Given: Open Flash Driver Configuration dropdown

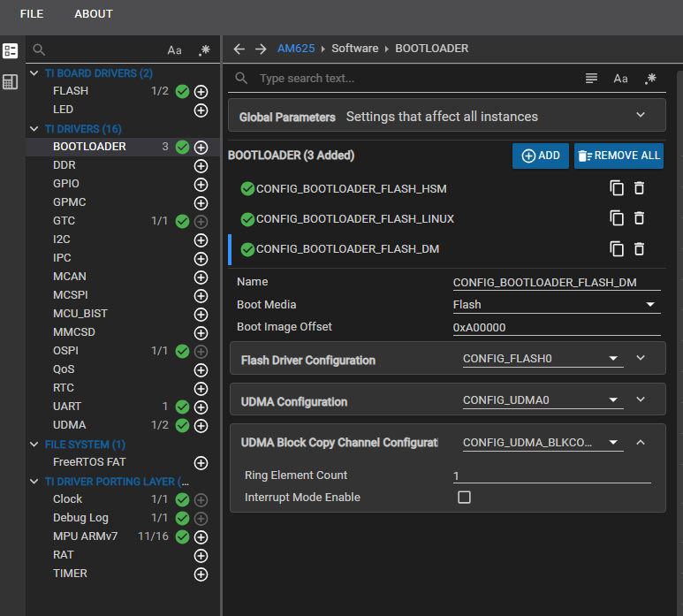Looking at the screenshot, I should coord(543,359).
